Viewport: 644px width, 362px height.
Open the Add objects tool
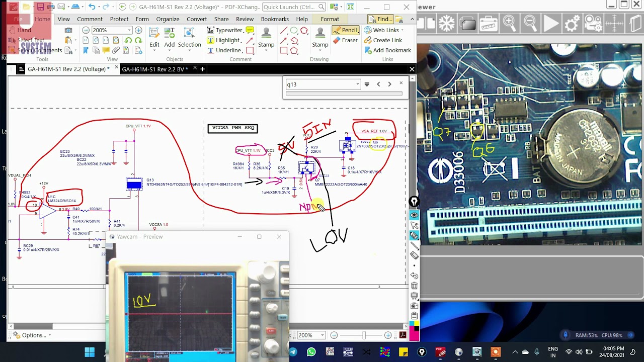170,38
